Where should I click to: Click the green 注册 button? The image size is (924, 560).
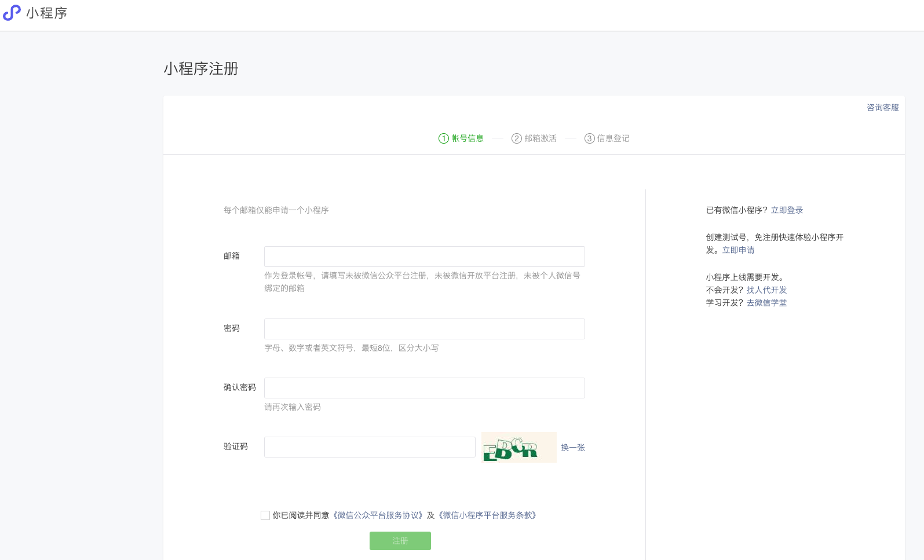[400, 541]
